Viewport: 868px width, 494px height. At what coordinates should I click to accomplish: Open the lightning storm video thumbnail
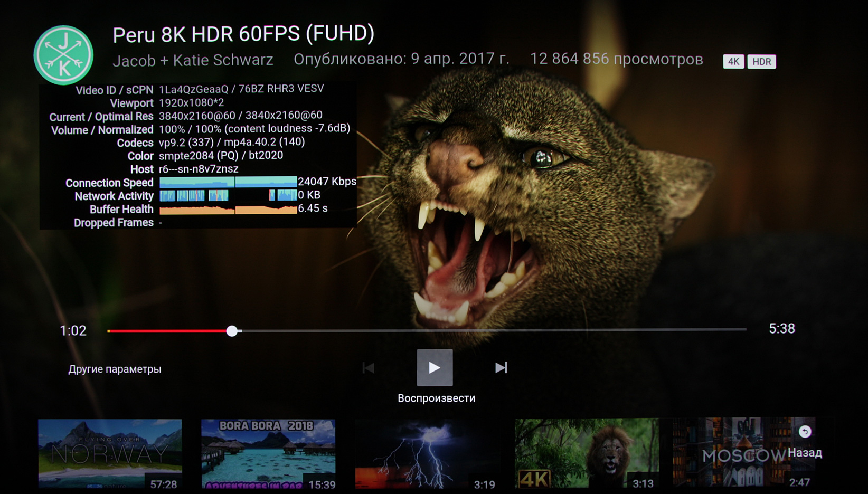[427, 453]
